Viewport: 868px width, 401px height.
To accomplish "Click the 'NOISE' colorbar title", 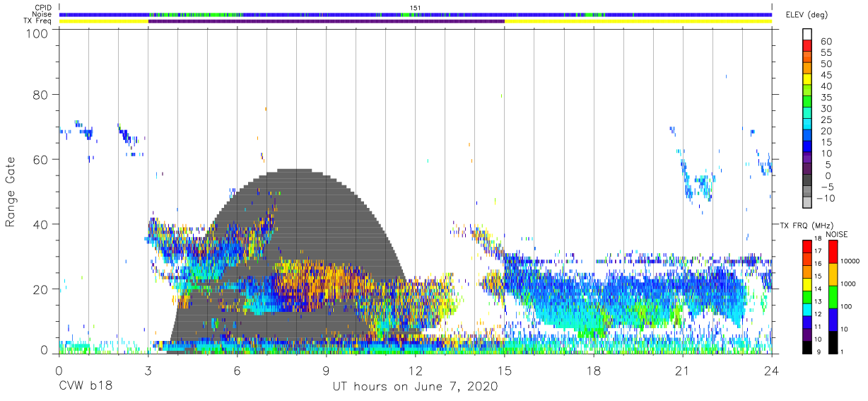I will coord(836,234).
